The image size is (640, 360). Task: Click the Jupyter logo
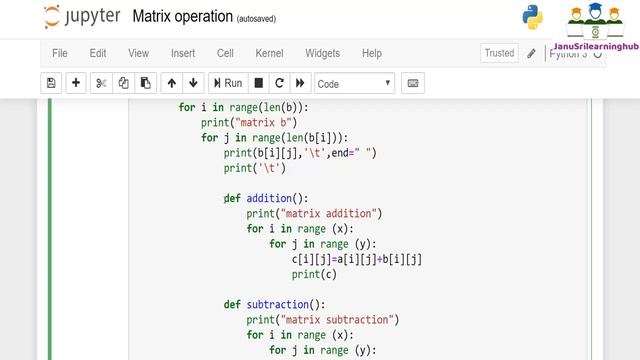point(82,17)
